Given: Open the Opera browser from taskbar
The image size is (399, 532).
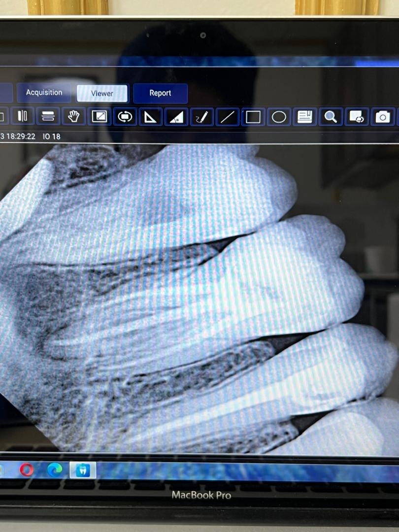Looking at the screenshot, I should pos(27,469).
